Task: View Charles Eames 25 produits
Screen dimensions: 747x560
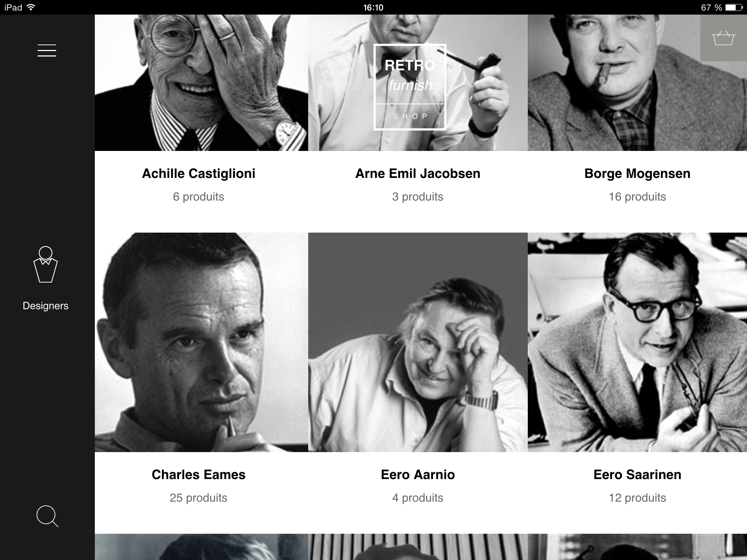Action: tap(198, 498)
